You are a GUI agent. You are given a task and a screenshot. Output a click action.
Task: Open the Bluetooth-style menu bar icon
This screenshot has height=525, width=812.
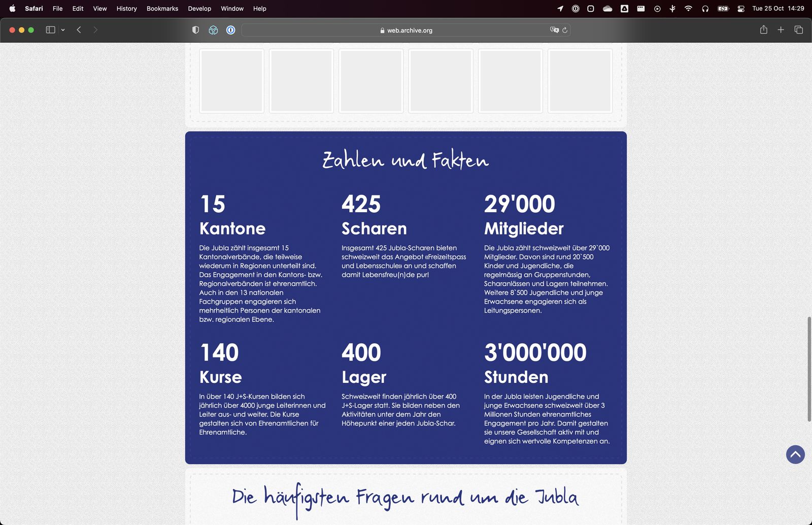click(x=672, y=8)
